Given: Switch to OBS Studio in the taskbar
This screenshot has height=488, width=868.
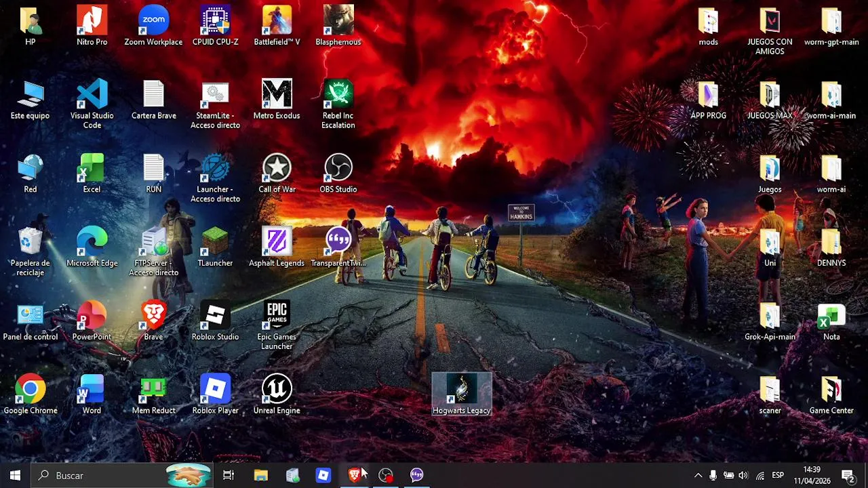Looking at the screenshot, I should [385, 475].
